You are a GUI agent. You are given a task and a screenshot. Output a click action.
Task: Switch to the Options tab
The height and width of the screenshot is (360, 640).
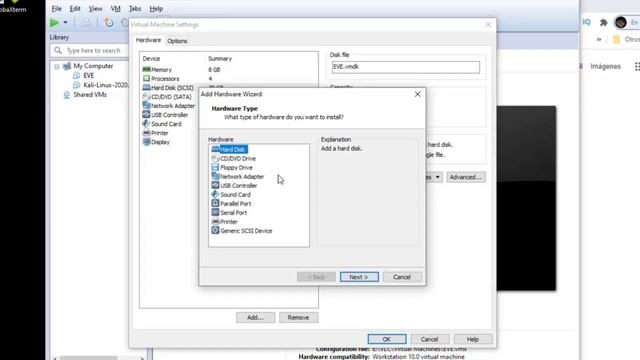tap(177, 41)
